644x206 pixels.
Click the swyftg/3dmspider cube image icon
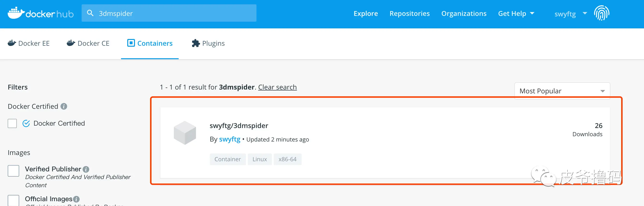185,133
